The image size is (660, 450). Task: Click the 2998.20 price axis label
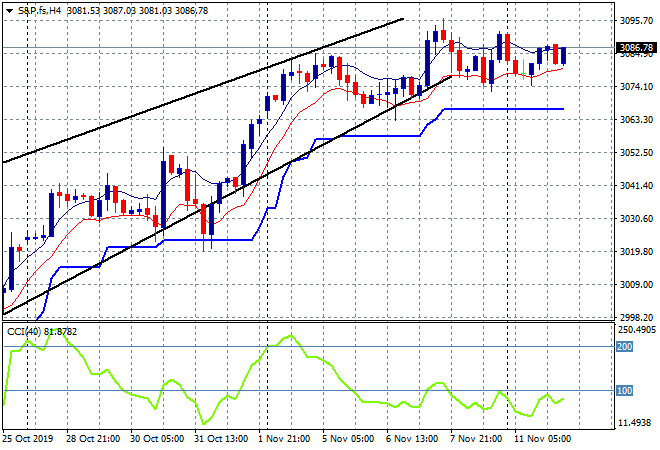(x=636, y=317)
